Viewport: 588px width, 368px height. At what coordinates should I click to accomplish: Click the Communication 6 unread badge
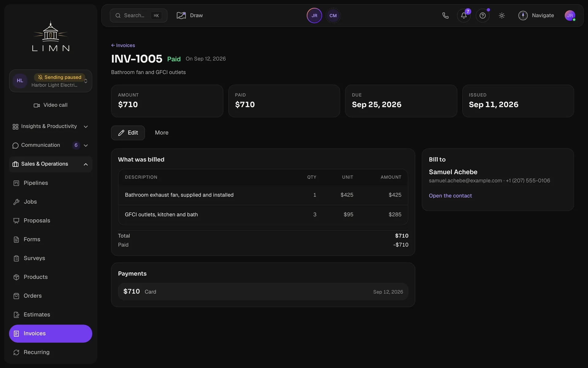76,145
